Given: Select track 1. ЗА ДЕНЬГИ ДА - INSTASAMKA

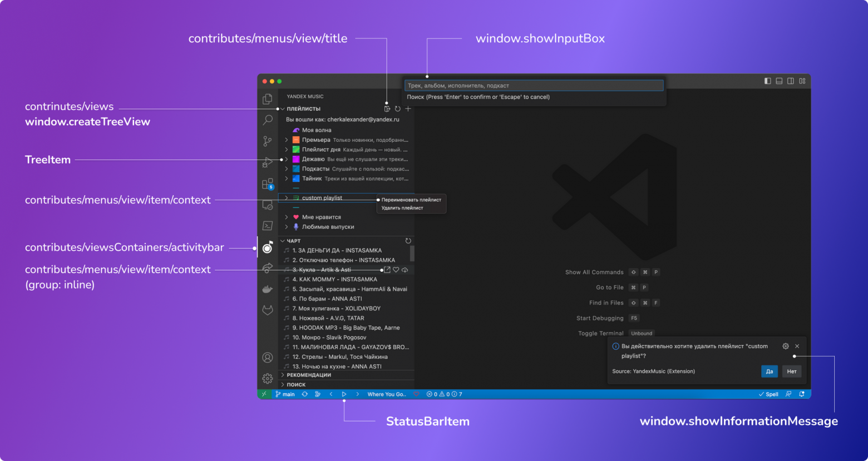Looking at the screenshot, I should point(337,251).
